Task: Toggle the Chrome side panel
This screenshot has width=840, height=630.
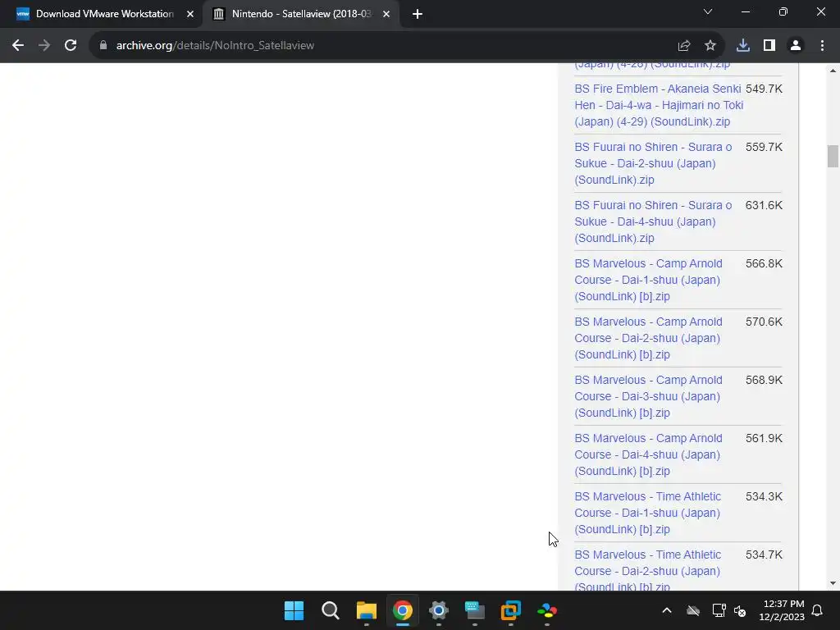Action: coord(769,46)
